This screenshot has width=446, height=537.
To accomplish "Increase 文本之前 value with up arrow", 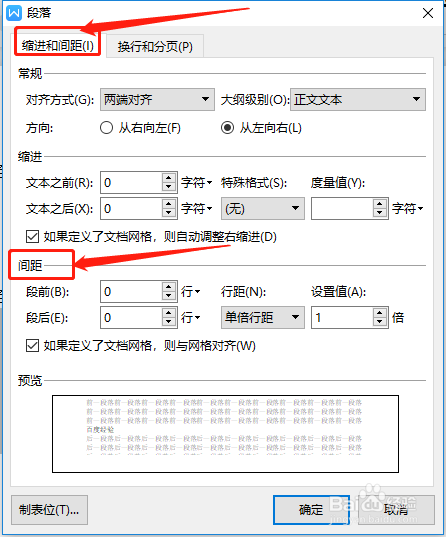I will click(x=169, y=178).
